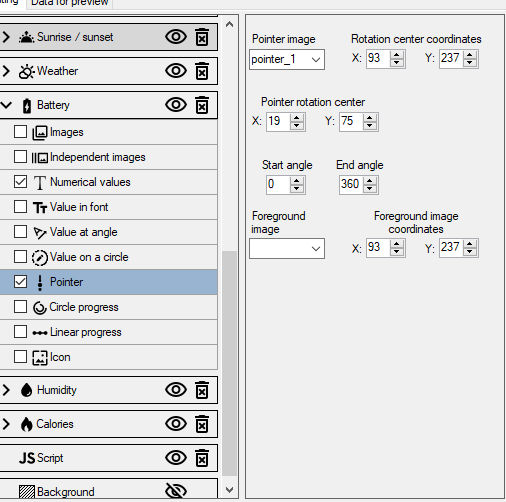Switch to Data for preview tab
The width and height of the screenshot is (506, 502).
pyautogui.click(x=69, y=3)
